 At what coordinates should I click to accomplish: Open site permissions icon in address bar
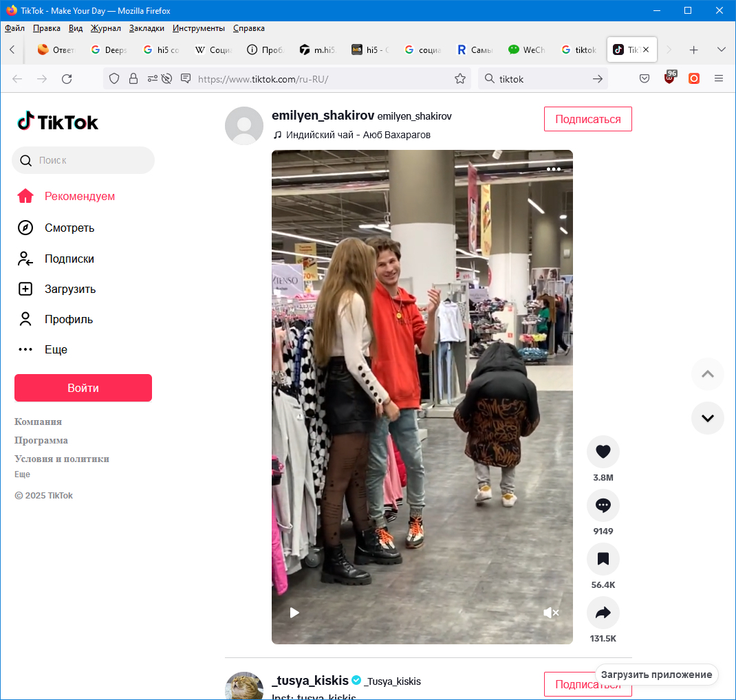152,79
